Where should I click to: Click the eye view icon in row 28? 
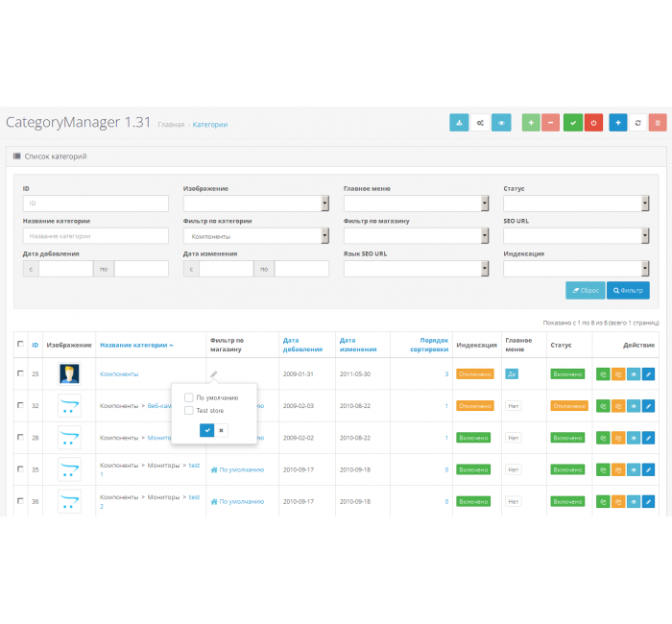click(x=634, y=438)
